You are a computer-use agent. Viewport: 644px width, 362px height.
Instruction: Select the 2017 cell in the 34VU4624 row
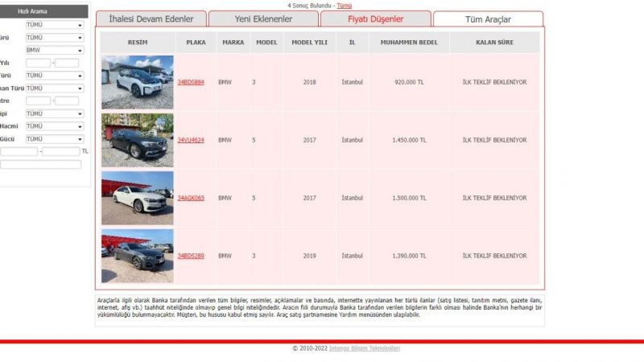click(309, 140)
